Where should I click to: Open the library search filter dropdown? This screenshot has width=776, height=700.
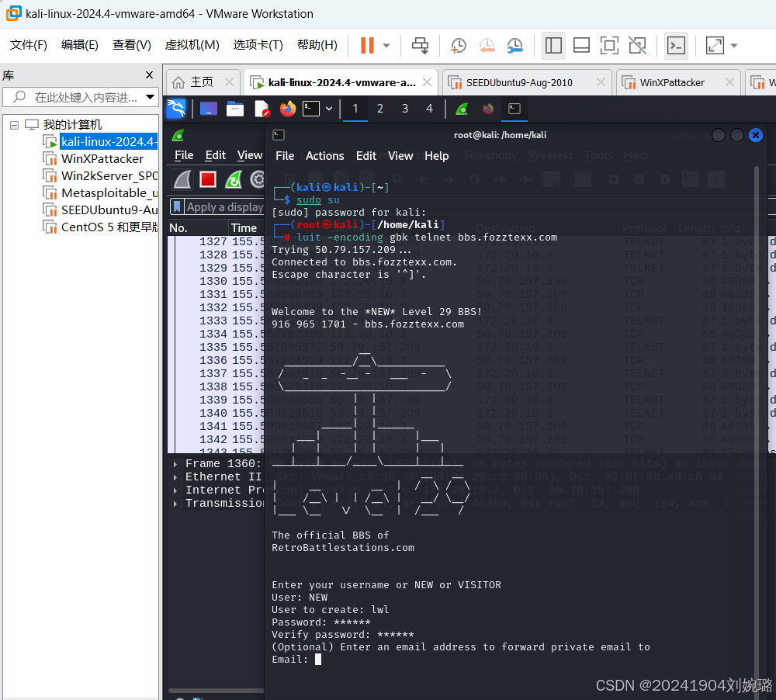pos(150,97)
